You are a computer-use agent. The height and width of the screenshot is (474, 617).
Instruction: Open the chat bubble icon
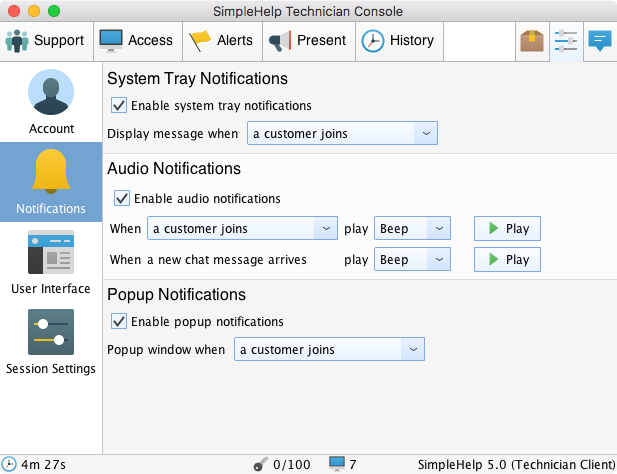pos(600,41)
